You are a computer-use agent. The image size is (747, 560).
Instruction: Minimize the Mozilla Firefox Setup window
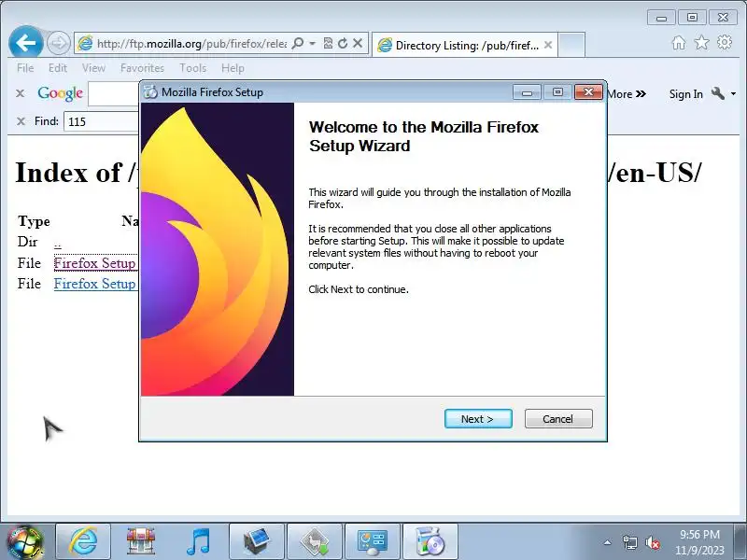point(527,91)
